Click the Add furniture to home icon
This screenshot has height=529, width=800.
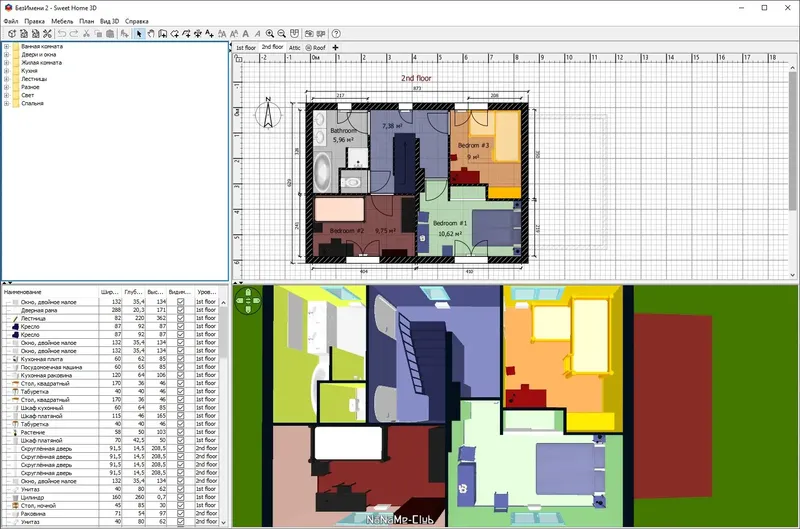[124, 34]
